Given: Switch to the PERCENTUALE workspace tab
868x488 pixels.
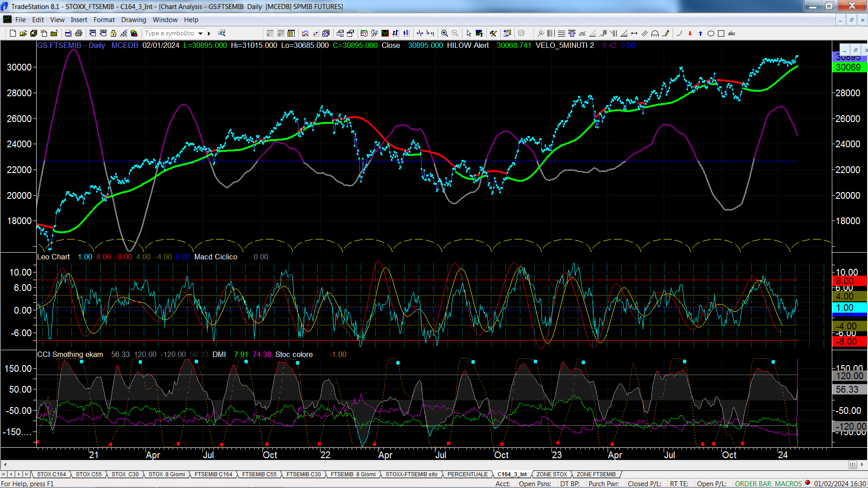Looking at the screenshot, I should (x=467, y=474).
